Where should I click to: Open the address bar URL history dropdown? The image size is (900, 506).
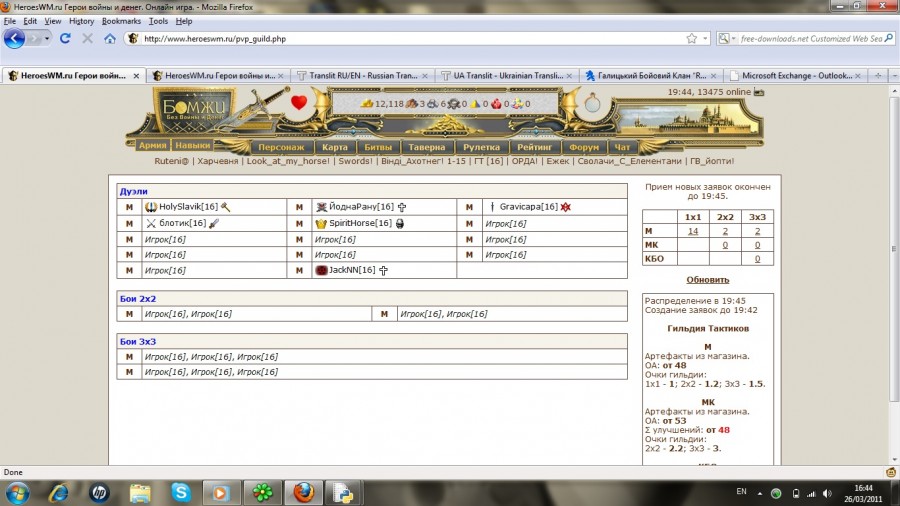coord(706,39)
